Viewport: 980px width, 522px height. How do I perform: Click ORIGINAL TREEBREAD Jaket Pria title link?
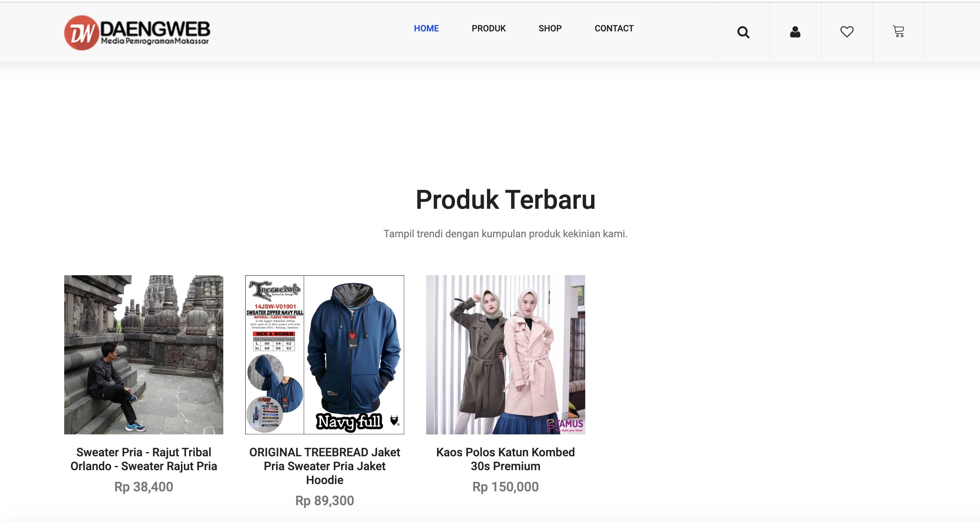(x=324, y=466)
